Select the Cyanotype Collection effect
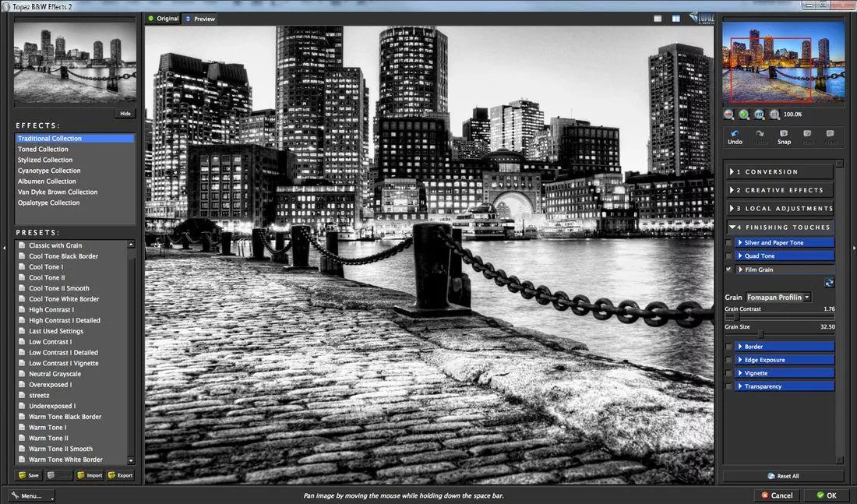857x504 pixels. [x=48, y=170]
